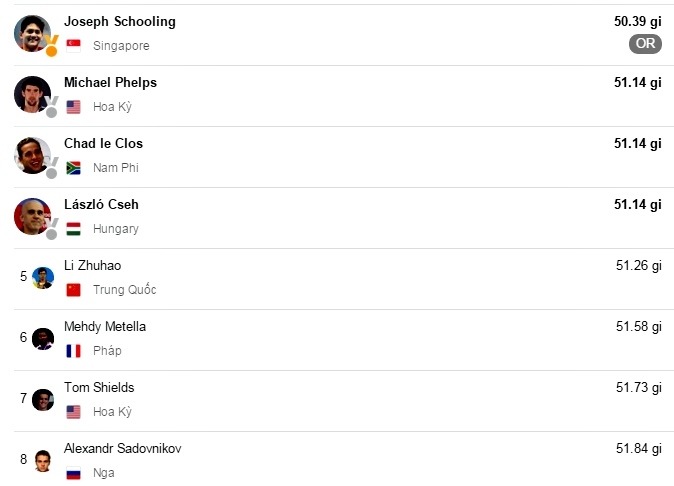
Task: Click Michael Phelps' avatar picture
Action: pyautogui.click(x=31, y=94)
